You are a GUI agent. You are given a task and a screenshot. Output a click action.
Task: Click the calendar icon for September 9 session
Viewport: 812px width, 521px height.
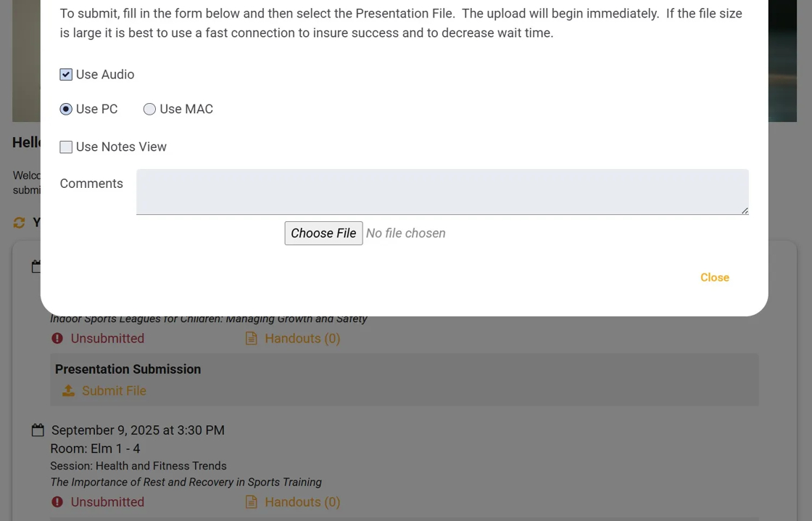click(38, 430)
